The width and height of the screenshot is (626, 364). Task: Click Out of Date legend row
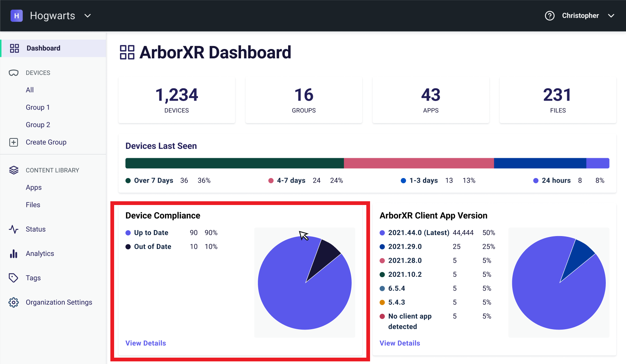coord(171,247)
